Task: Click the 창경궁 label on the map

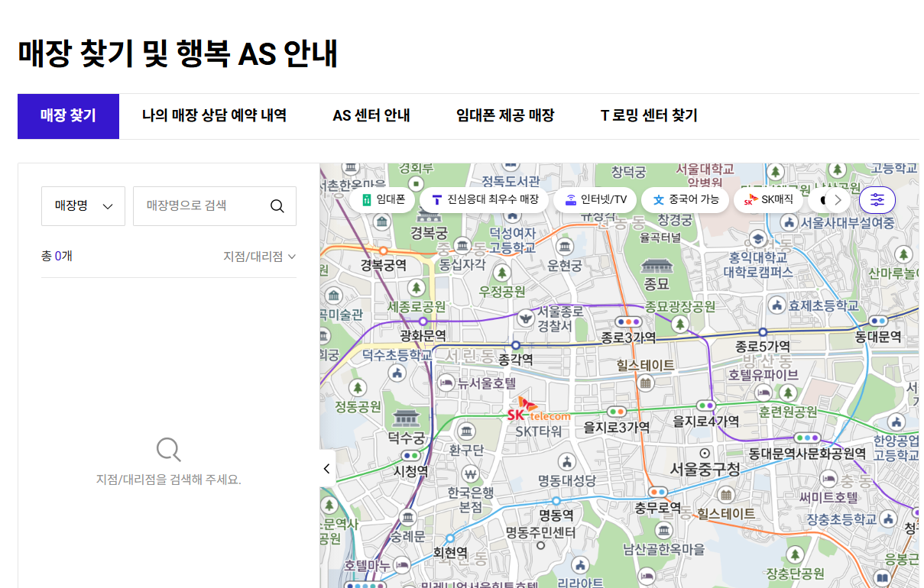Action: (675, 220)
